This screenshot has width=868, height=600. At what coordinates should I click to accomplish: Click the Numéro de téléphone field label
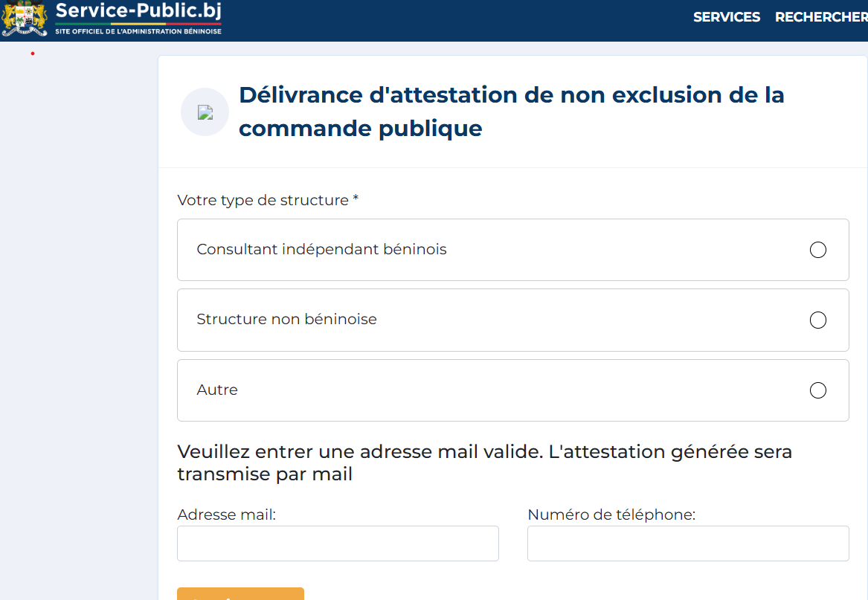[611, 514]
